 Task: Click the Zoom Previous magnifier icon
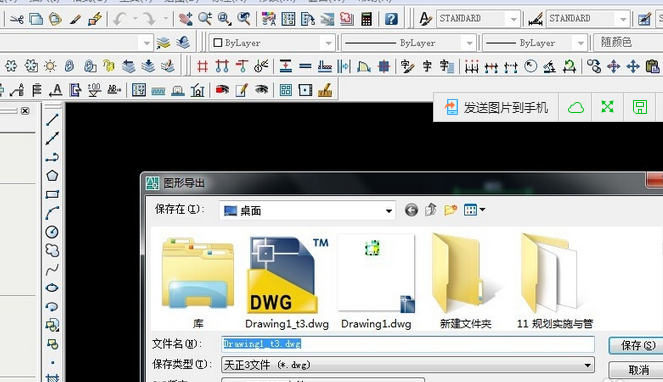244,19
